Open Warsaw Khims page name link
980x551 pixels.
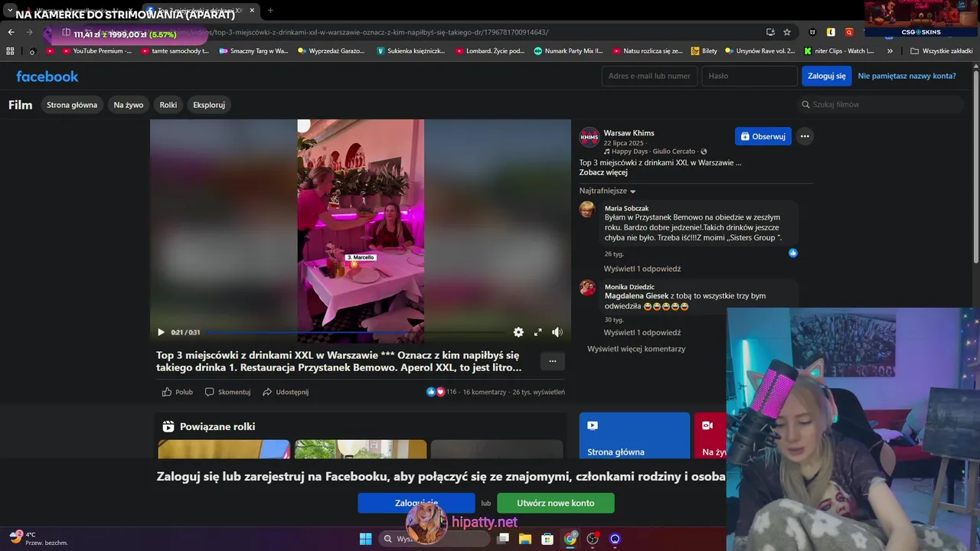629,133
